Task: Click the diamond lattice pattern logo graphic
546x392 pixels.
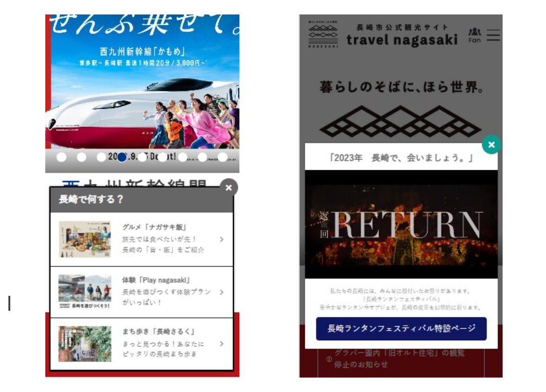Action: pyautogui.click(x=400, y=121)
